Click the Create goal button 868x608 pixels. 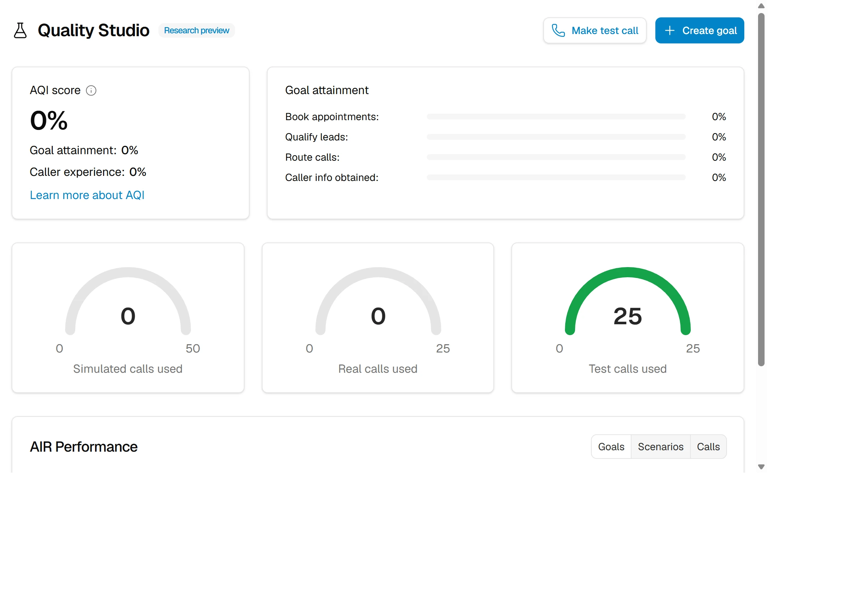pos(699,30)
